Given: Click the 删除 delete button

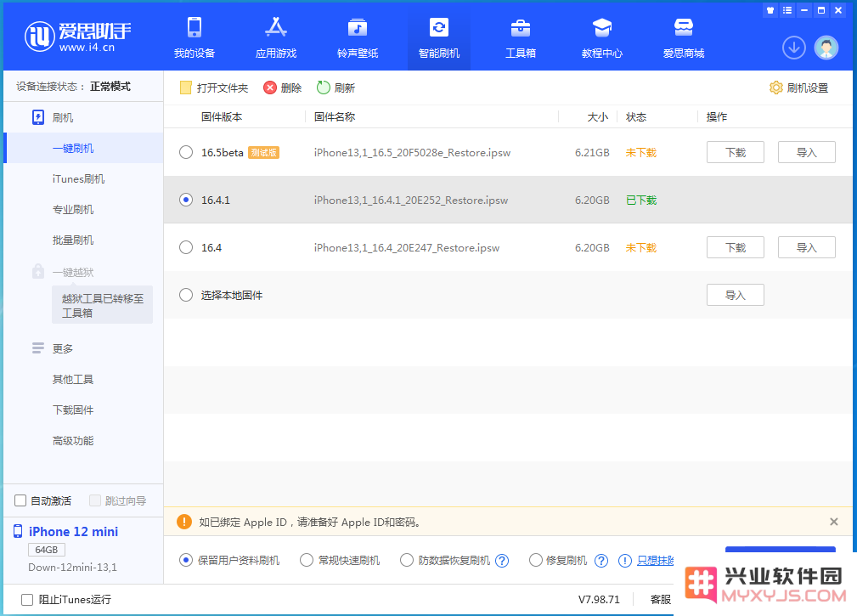Looking at the screenshot, I should [x=283, y=88].
